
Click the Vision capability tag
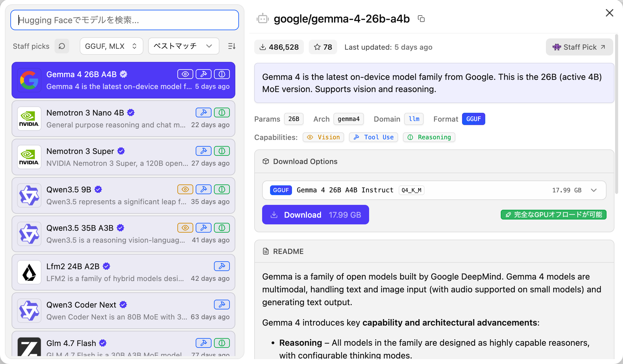(x=323, y=137)
